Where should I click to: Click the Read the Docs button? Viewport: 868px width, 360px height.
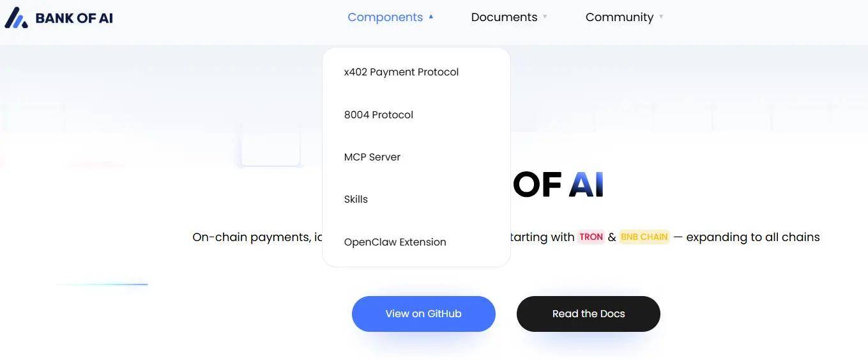point(588,314)
